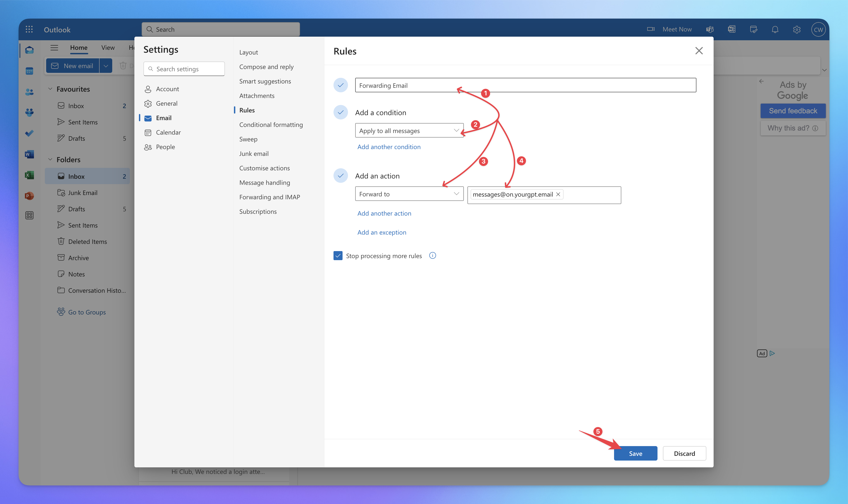Screen dimensions: 848x504
Task: Select the Rules menu item
Action: click(x=247, y=110)
